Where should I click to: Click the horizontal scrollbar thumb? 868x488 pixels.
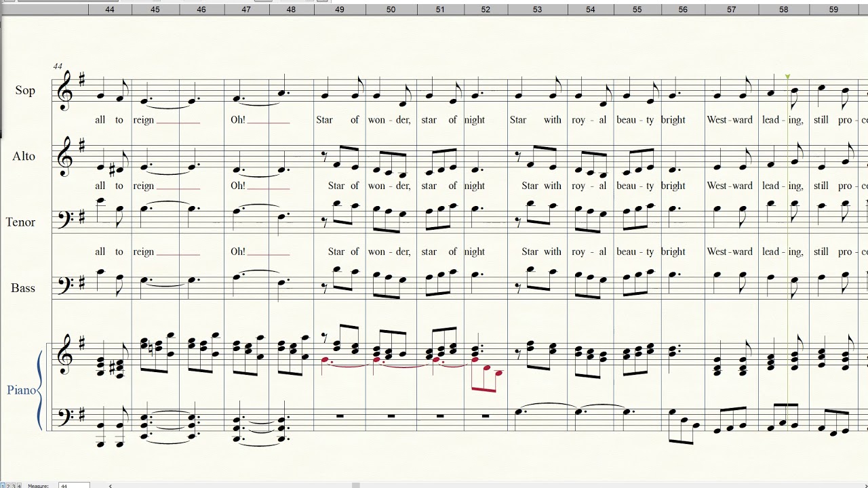click(x=356, y=485)
